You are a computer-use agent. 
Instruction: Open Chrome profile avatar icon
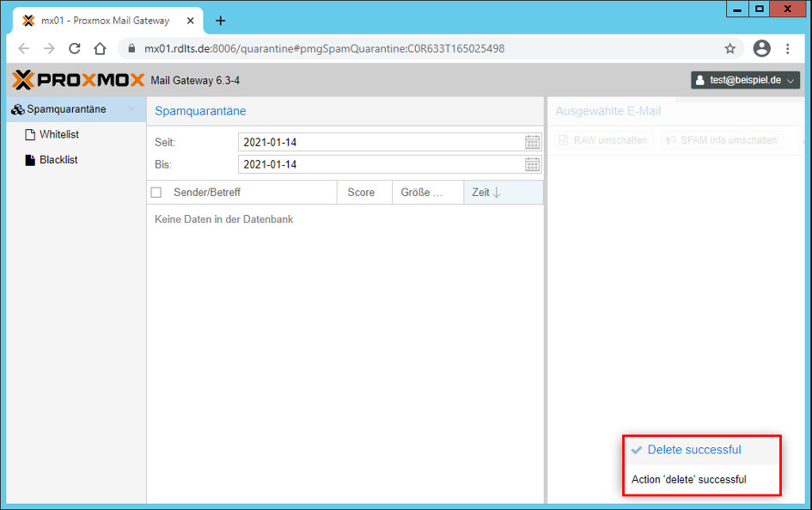coord(761,49)
